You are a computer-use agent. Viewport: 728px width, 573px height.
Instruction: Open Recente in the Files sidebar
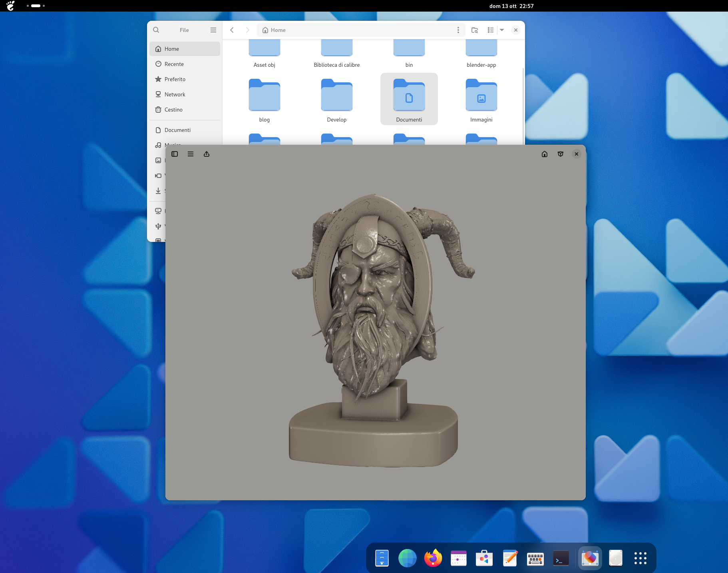click(x=185, y=64)
